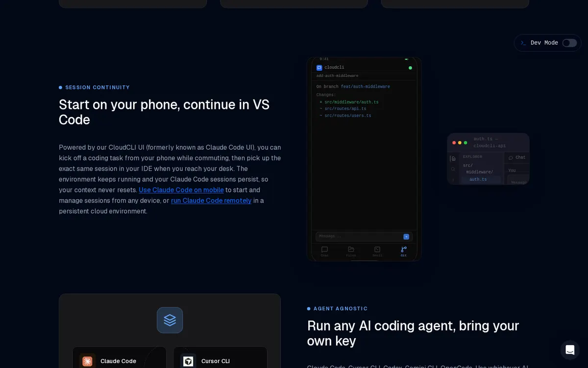The height and width of the screenshot is (368, 588).
Task: Click the Claude Code orange logo icon
Action: tap(87, 361)
